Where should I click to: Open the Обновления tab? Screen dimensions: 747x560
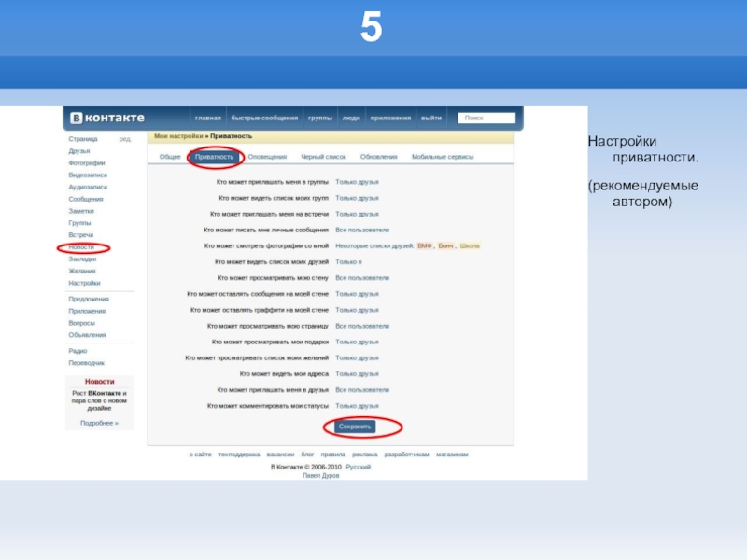379,157
